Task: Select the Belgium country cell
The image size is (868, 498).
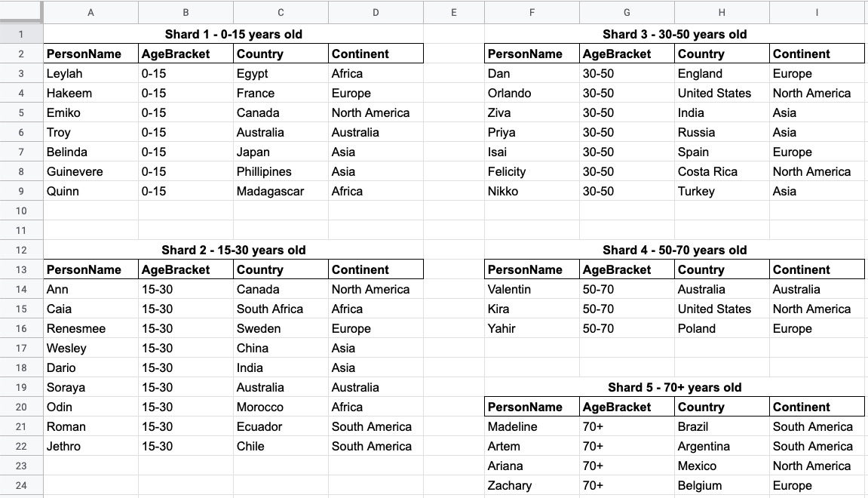Action: click(x=722, y=485)
